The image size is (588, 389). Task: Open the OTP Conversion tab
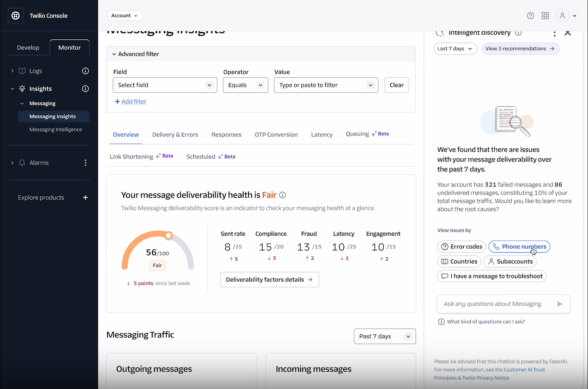(276, 135)
